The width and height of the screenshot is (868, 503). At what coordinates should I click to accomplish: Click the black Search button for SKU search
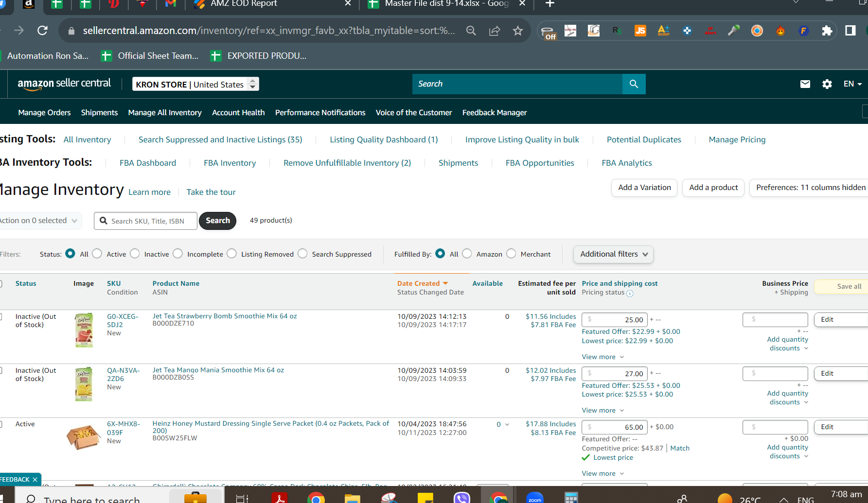click(x=218, y=221)
